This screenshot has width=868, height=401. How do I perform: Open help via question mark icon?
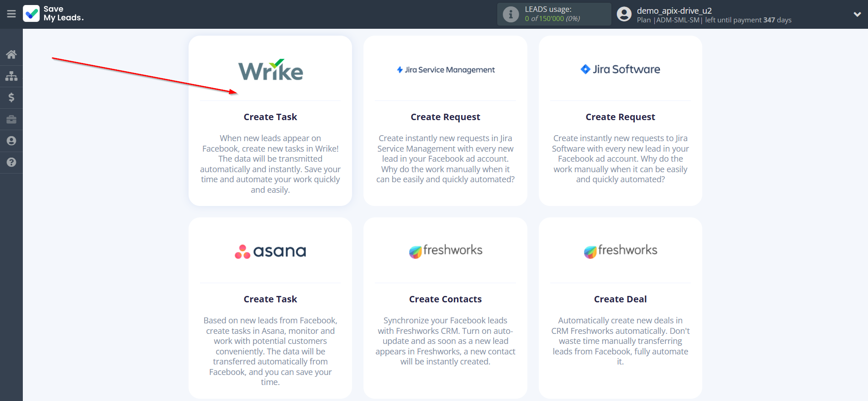[11, 162]
